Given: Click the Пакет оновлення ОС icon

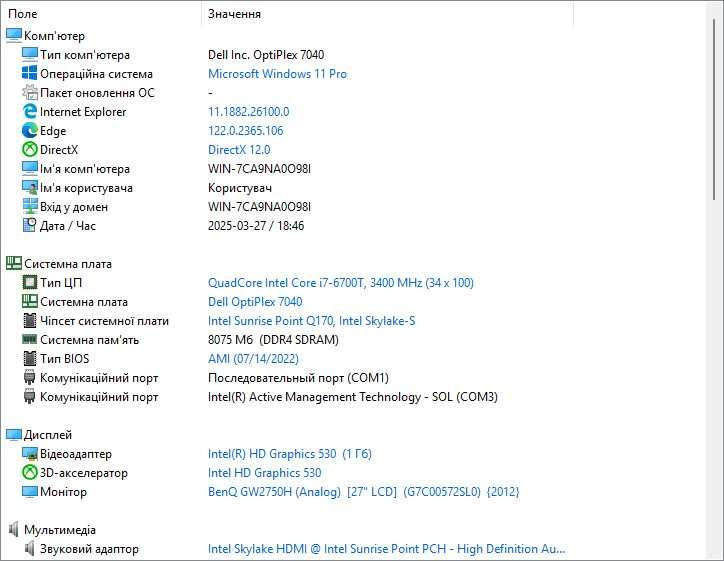Looking at the screenshot, I should pos(30,92).
